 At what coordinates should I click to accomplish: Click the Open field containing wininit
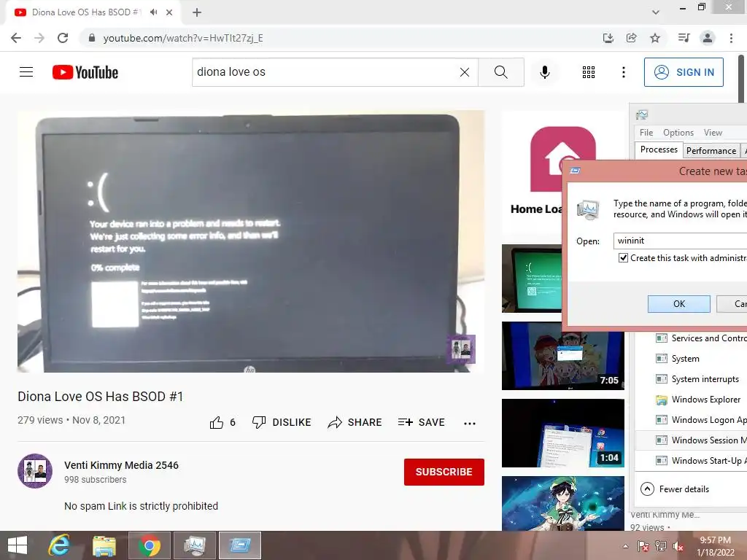point(681,241)
